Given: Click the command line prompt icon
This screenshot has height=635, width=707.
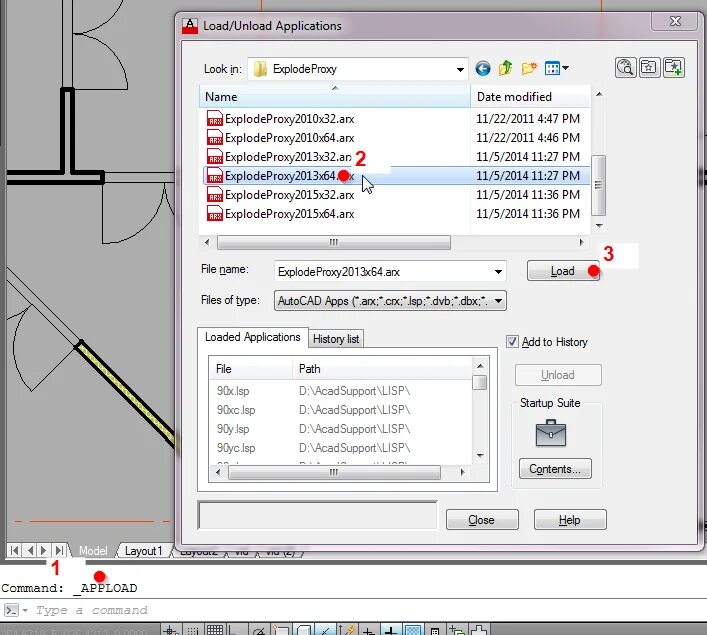Looking at the screenshot, I should pos(12,610).
